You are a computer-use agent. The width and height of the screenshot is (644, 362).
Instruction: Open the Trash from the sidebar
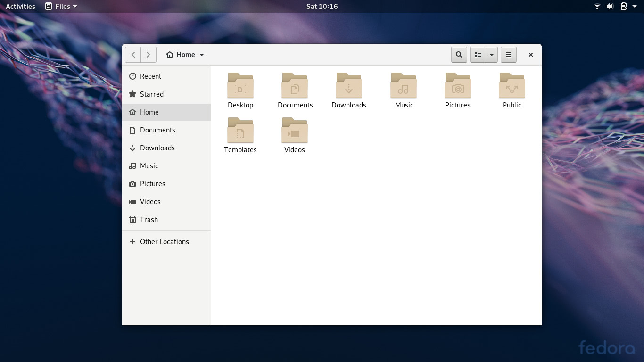click(x=149, y=219)
